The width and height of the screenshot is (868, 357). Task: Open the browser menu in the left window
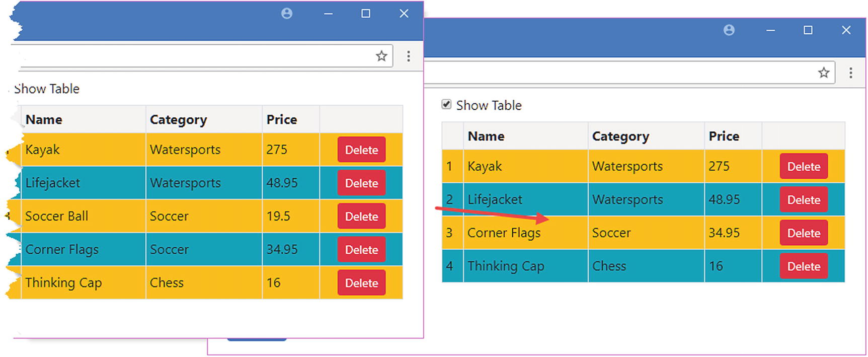[409, 56]
